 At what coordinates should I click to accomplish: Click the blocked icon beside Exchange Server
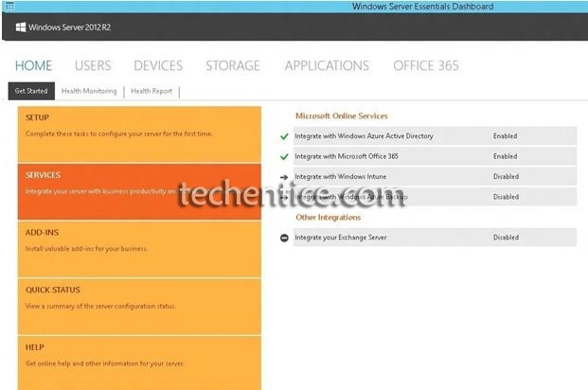tap(284, 238)
